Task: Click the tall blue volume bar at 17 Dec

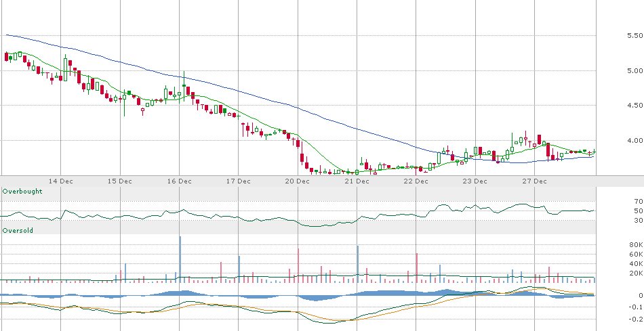Action: (x=239, y=269)
